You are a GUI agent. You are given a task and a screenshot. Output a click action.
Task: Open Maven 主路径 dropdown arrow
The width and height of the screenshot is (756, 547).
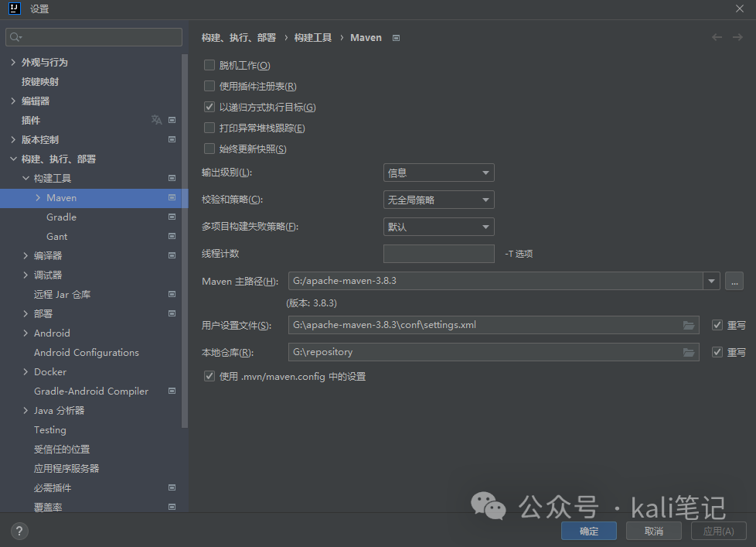712,281
